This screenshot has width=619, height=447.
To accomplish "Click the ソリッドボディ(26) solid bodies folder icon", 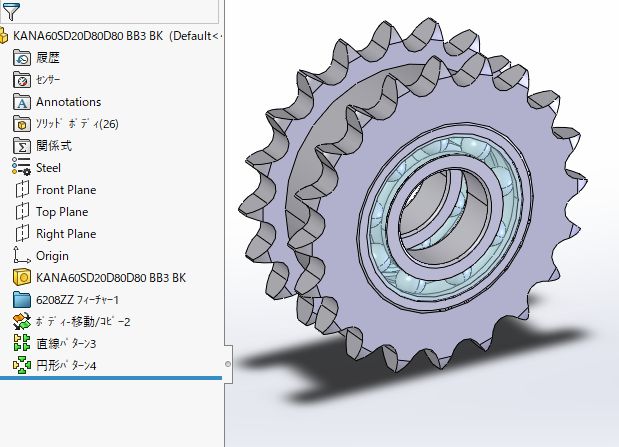I will click(x=22, y=124).
